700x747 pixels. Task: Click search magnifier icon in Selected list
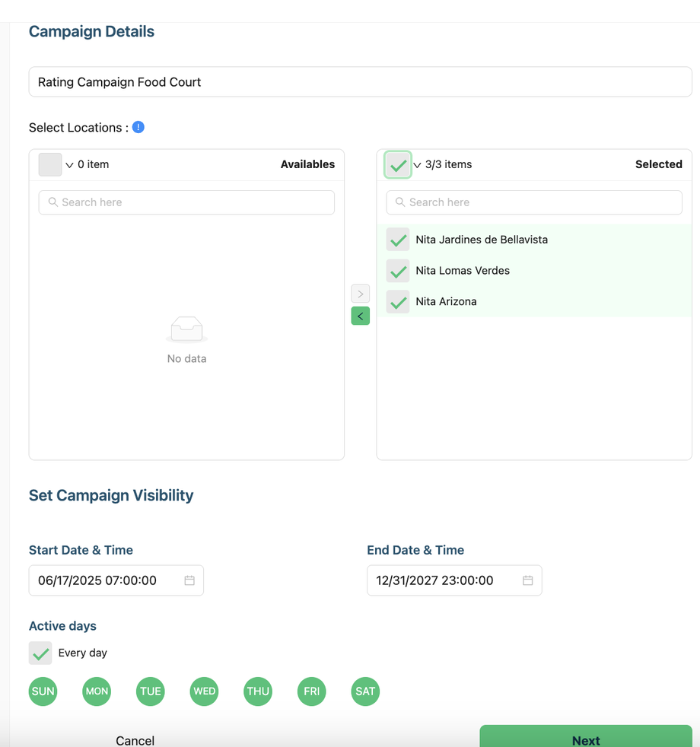[x=400, y=202]
